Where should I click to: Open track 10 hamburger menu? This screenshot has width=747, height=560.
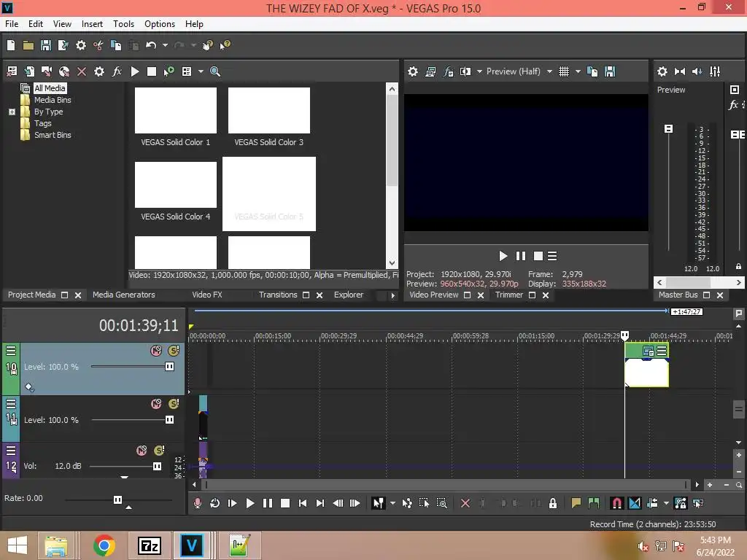coord(11,351)
